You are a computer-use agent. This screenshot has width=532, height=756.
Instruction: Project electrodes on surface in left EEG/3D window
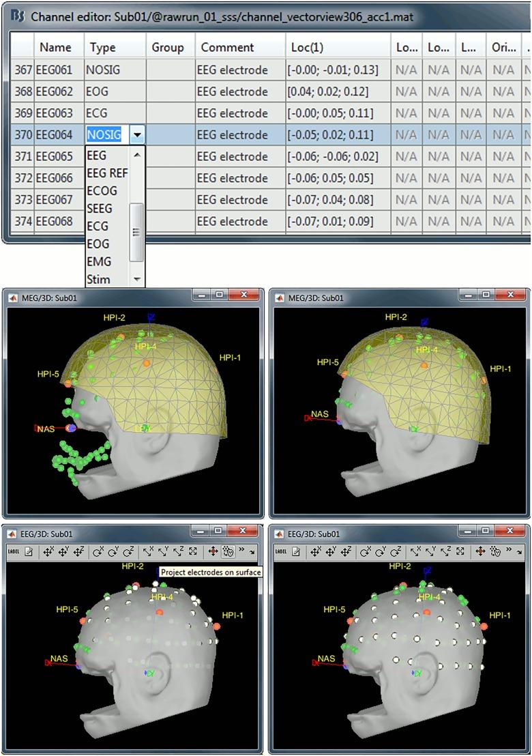click(x=228, y=551)
